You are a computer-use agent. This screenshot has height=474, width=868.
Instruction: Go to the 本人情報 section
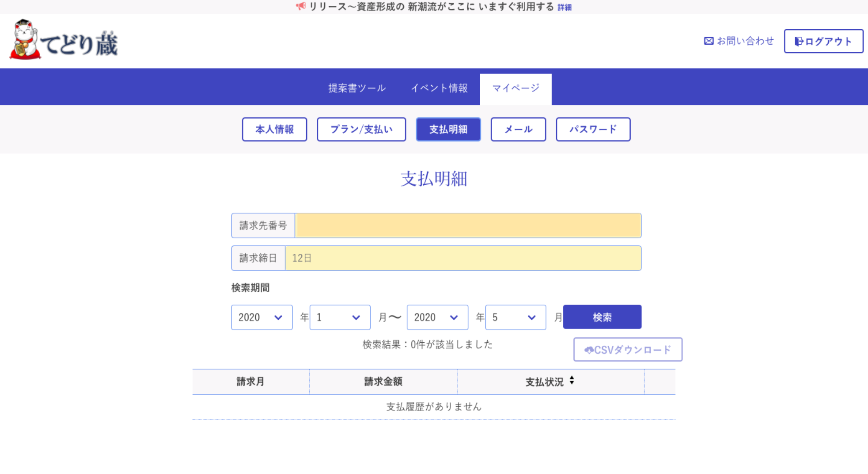pyautogui.click(x=274, y=130)
